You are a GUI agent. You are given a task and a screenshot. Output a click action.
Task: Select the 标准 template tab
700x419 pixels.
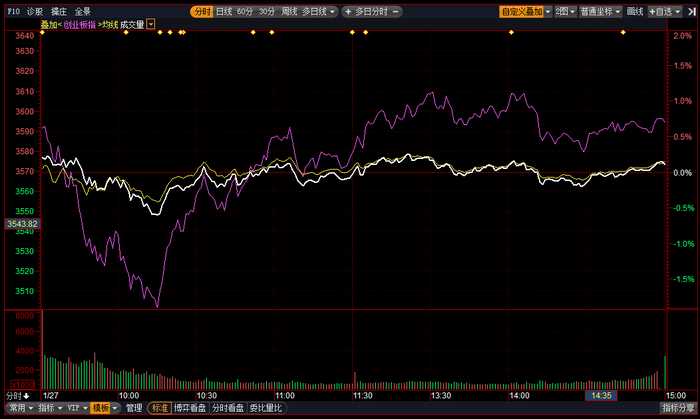[x=160, y=408]
